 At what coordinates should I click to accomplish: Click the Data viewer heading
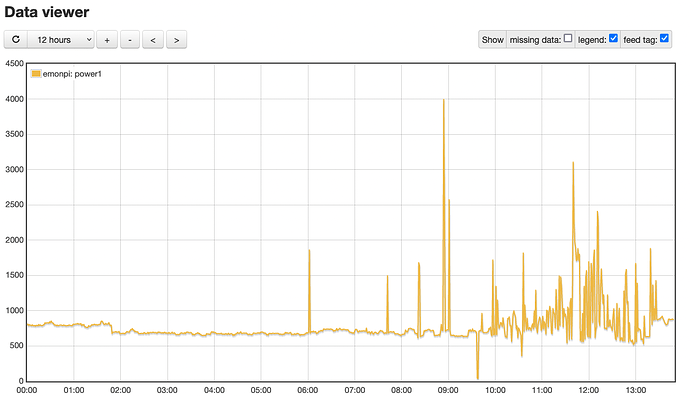pyautogui.click(x=47, y=12)
